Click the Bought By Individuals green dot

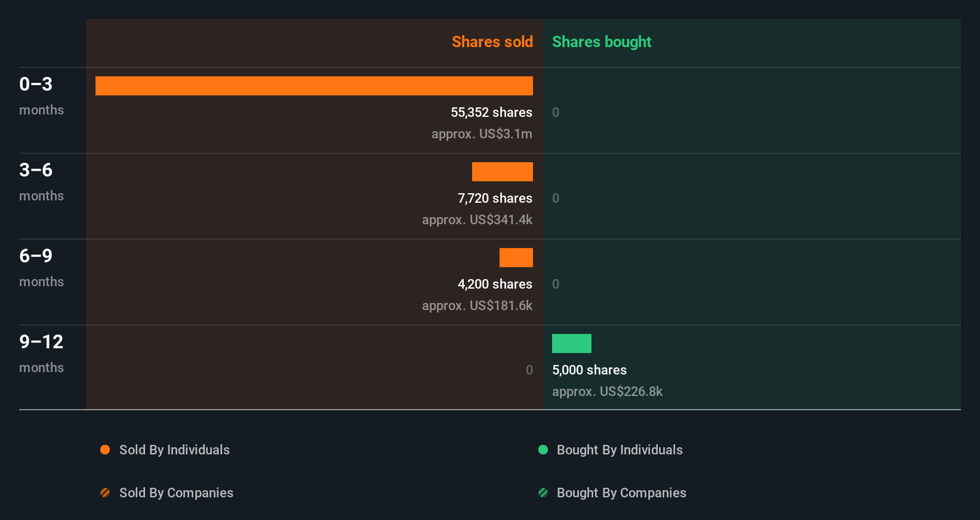[x=543, y=450]
